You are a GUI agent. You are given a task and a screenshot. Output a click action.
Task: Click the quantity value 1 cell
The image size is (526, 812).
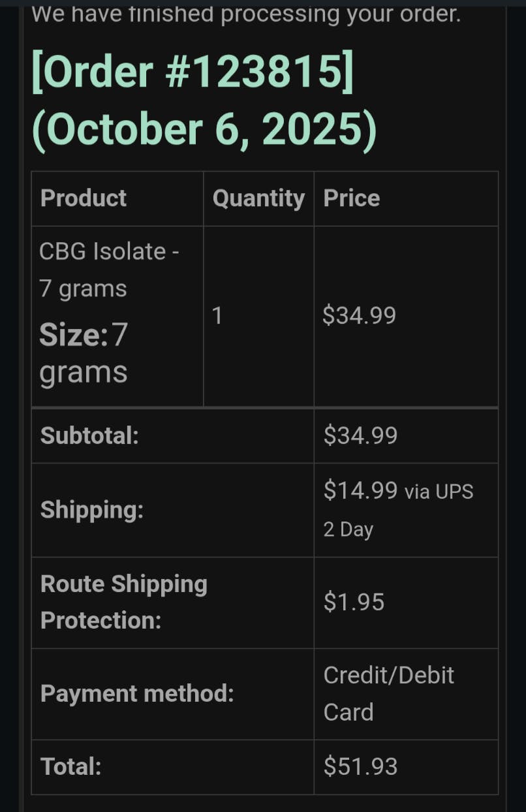click(217, 316)
